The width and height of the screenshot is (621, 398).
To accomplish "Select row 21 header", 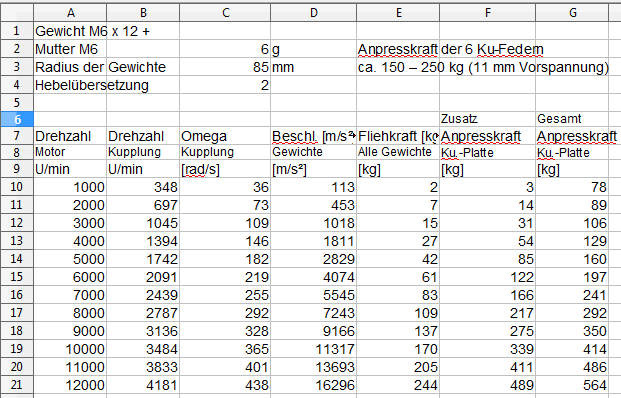I will click(17, 385).
